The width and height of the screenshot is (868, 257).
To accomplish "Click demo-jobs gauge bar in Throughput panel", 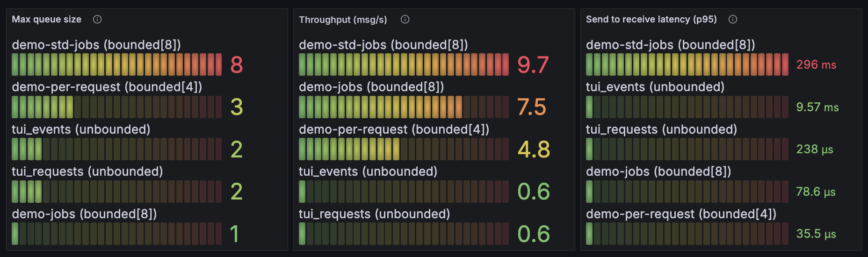I will click(x=404, y=107).
